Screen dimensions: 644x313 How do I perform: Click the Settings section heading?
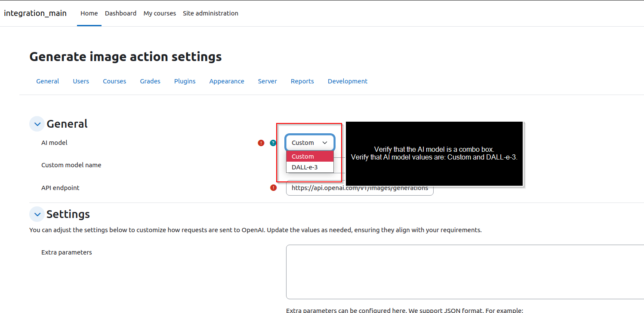coord(68,214)
